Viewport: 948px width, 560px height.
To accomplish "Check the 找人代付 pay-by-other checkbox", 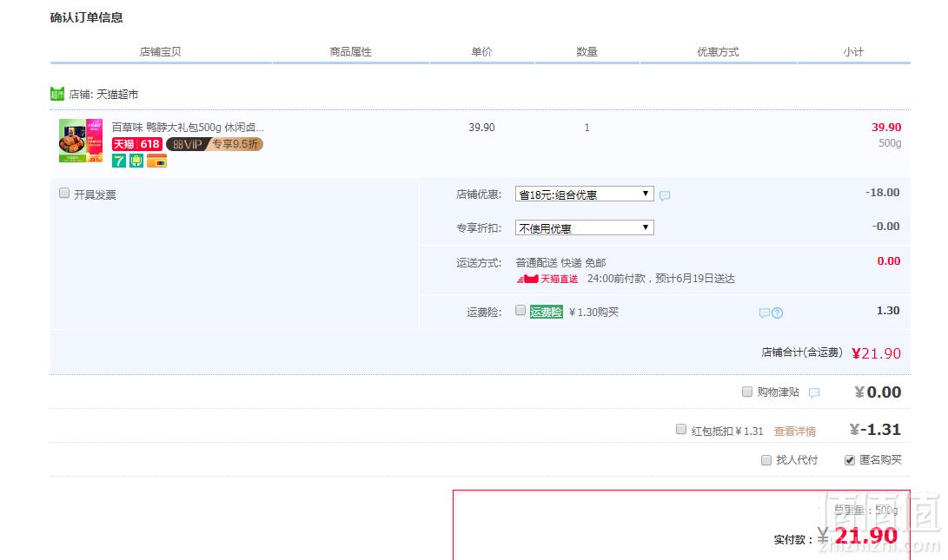I will [766, 459].
